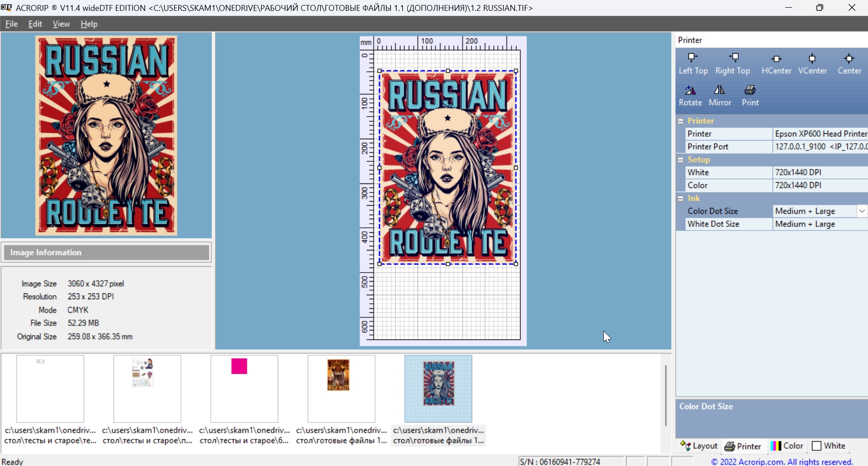Open the Edit menu
This screenshot has height=466, width=868.
(x=35, y=24)
